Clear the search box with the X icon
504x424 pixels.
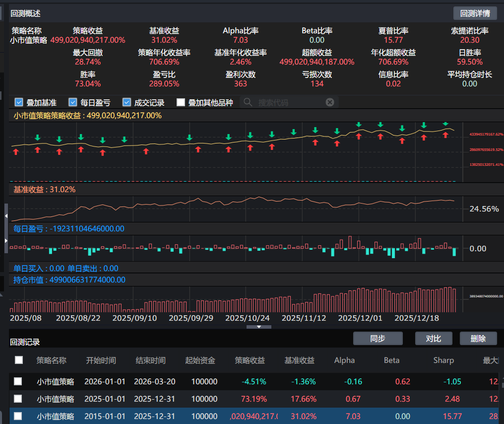[x=330, y=102]
